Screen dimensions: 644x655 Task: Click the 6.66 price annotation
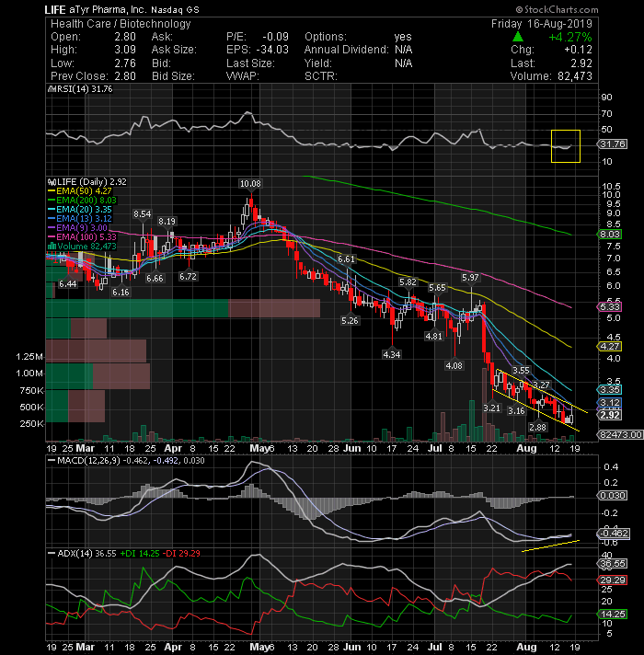pyautogui.click(x=155, y=278)
